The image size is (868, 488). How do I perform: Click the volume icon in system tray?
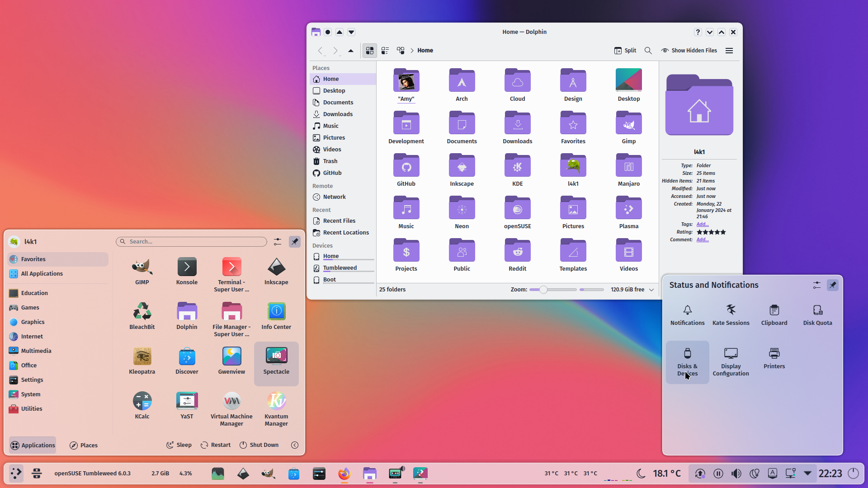pyautogui.click(x=736, y=473)
